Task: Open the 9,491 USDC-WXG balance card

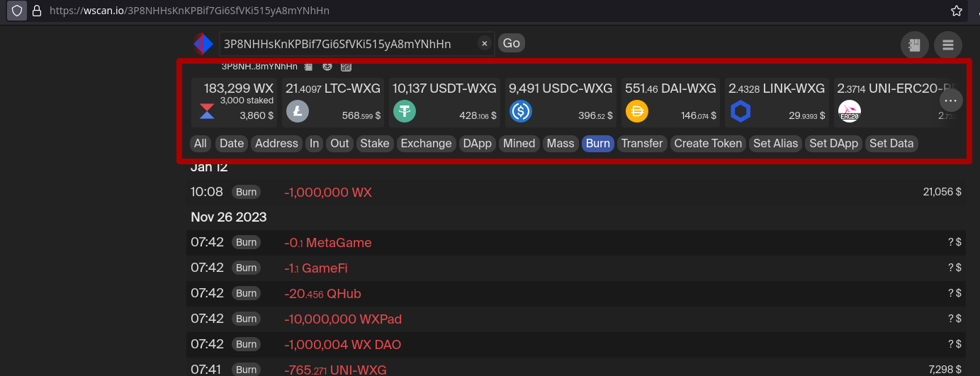Action: click(x=561, y=103)
